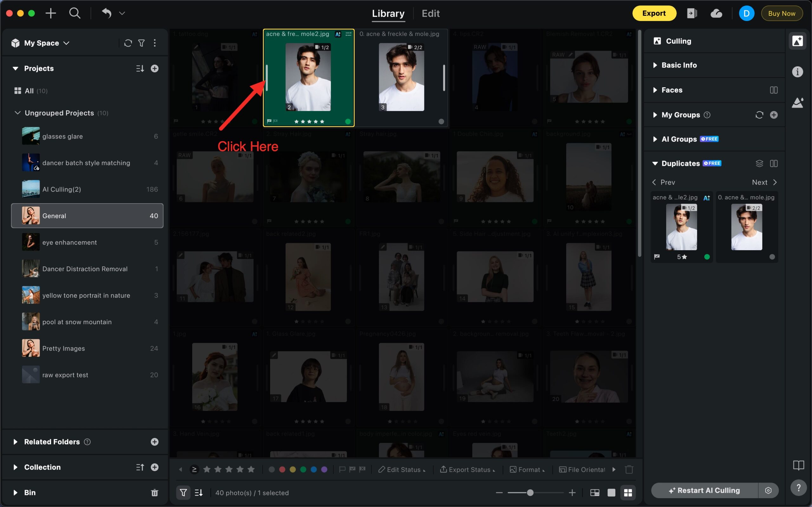This screenshot has width=812, height=507.
Task: Click the info icon in right sidebar
Action: (798, 72)
